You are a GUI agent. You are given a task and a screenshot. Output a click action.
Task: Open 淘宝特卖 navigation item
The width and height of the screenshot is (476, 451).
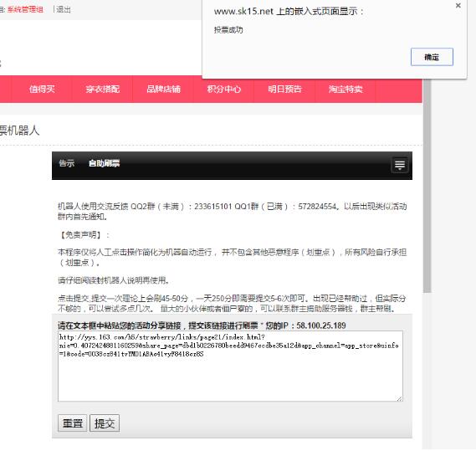pos(345,89)
